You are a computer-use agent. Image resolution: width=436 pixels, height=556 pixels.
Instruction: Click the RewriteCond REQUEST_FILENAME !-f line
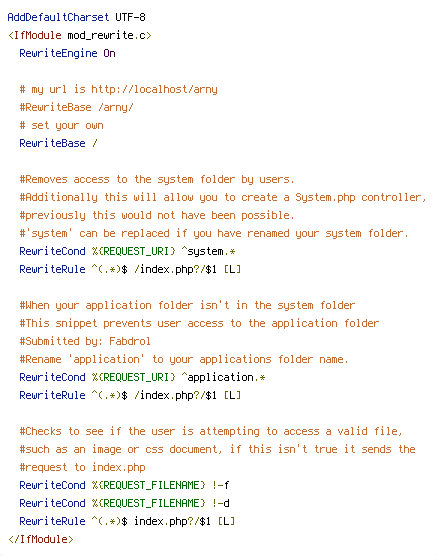[124, 485]
